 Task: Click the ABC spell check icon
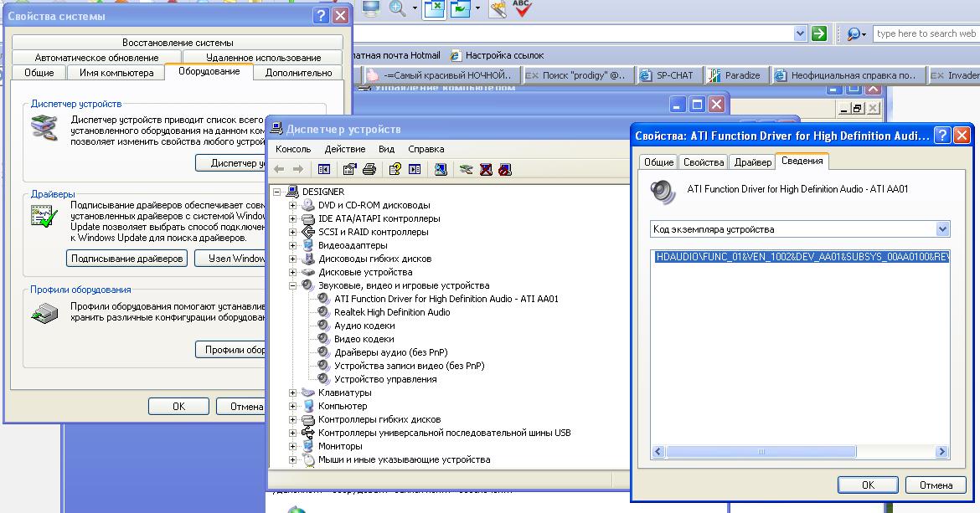click(x=522, y=8)
